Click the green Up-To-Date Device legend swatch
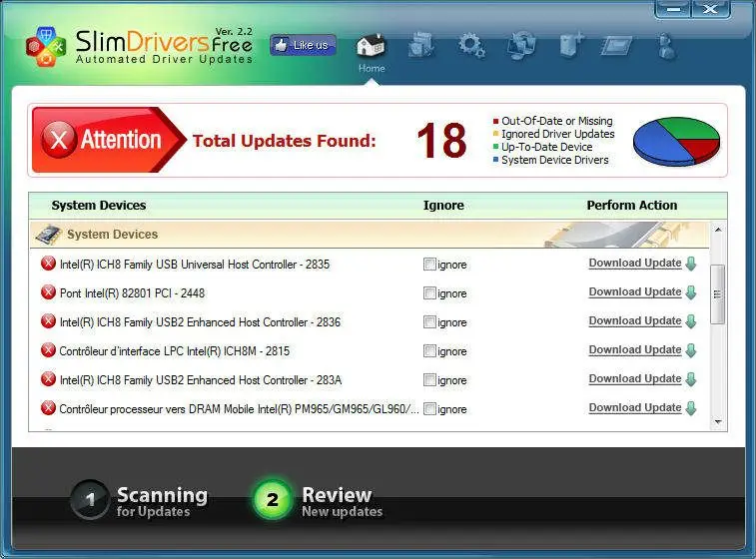Viewport: 756px width, 559px height. pyautogui.click(x=495, y=147)
